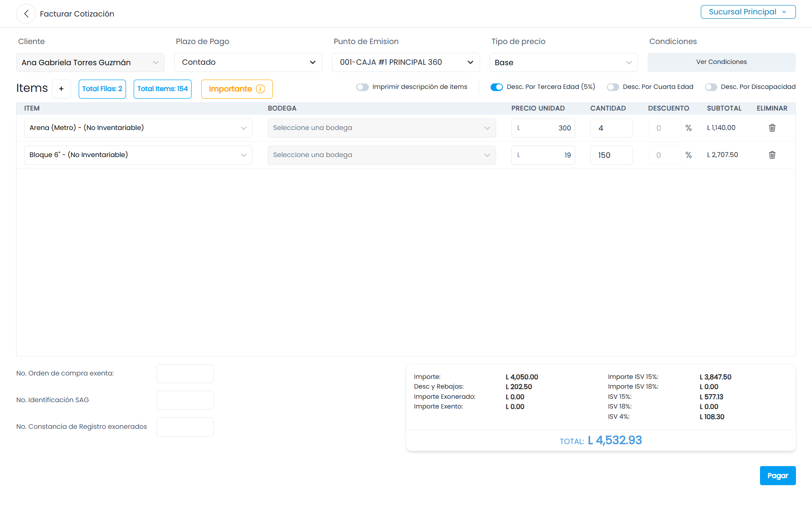Expand the Arena (Metro) item selector
Viewport: 812px width, 508px height.
pos(138,128)
